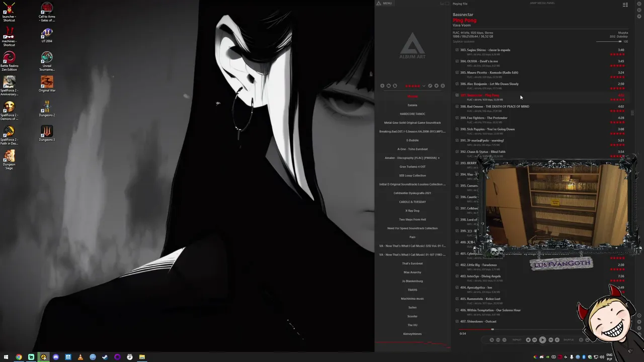This screenshot has width=644, height=362.
Task: Click the second round icon left of REPEAT
Action: [x=498, y=340]
